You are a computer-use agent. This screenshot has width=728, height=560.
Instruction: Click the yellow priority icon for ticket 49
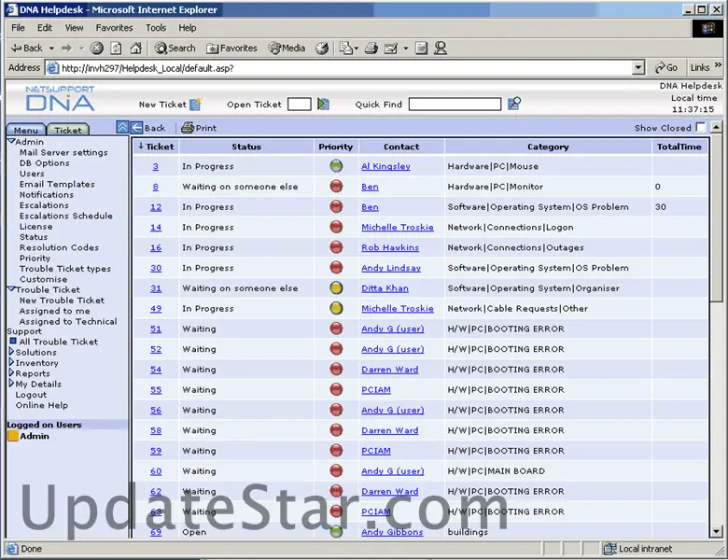(x=336, y=308)
